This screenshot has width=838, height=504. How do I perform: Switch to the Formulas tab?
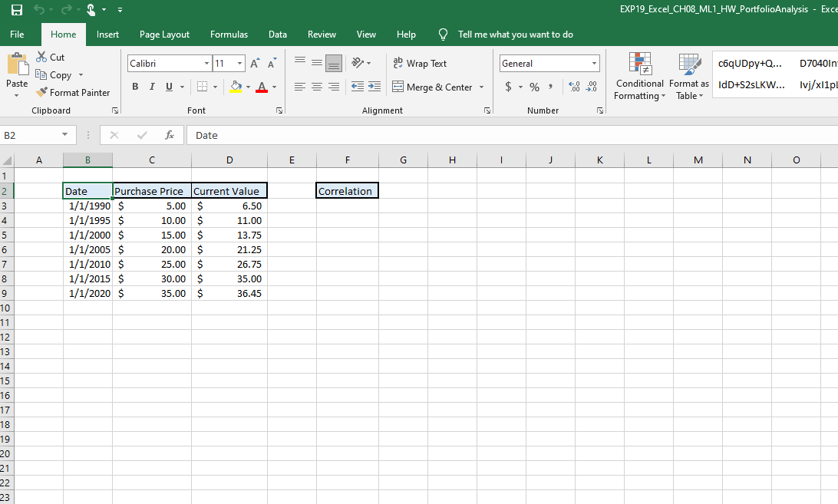(x=229, y=35)
